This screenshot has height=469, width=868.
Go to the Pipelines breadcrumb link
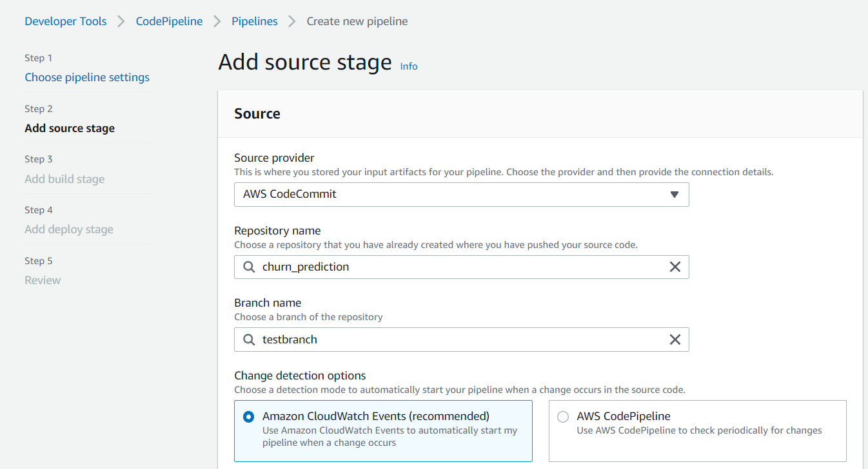point(255,21)
